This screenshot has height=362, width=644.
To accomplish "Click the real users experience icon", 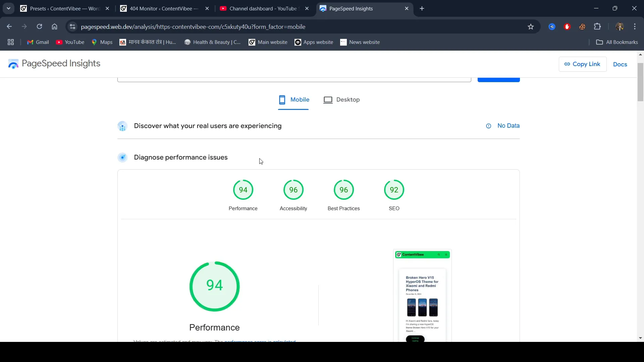I will (122, 126).
